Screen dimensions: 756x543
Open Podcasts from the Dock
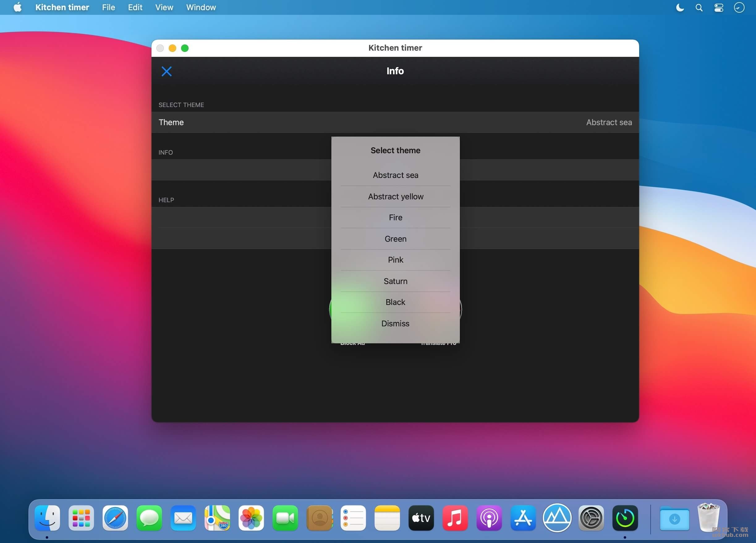pyautogui.click(x=489, y=518)
